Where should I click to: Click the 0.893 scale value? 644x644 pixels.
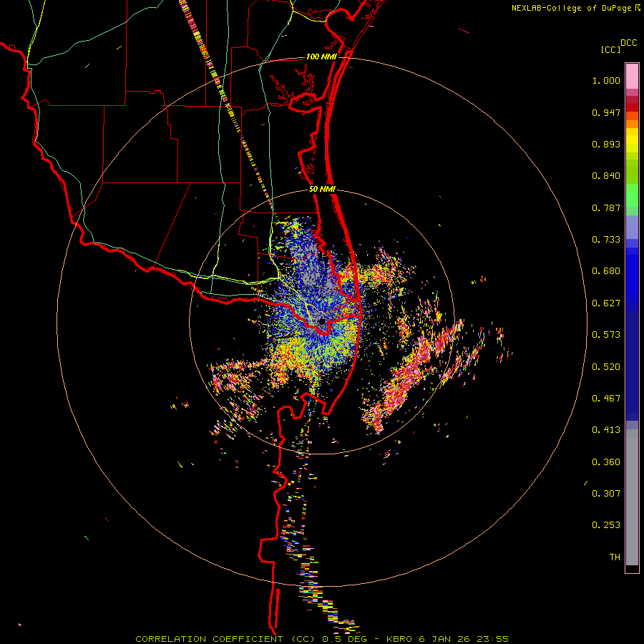pyautogui.click(x=606, y=144)
